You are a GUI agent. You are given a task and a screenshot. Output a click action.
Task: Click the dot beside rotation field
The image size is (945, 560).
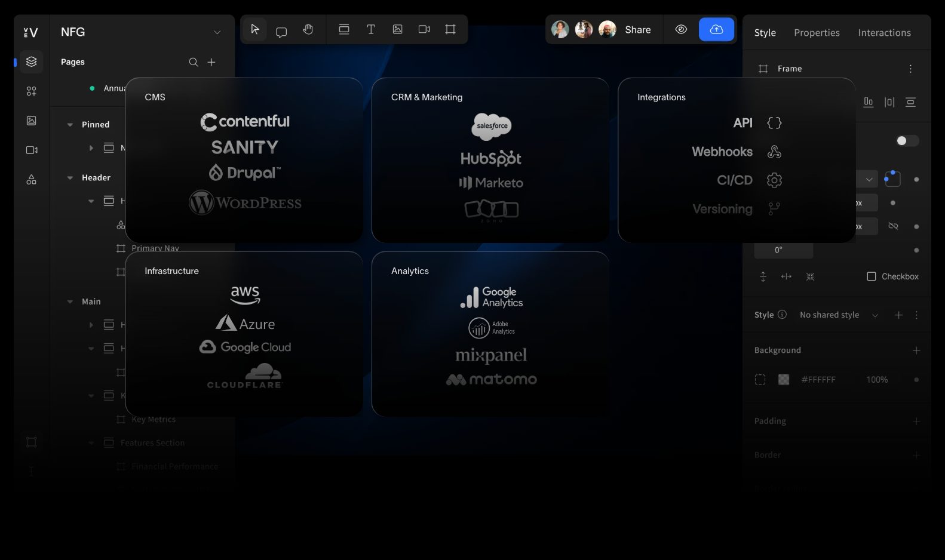(x=916, y=250)
